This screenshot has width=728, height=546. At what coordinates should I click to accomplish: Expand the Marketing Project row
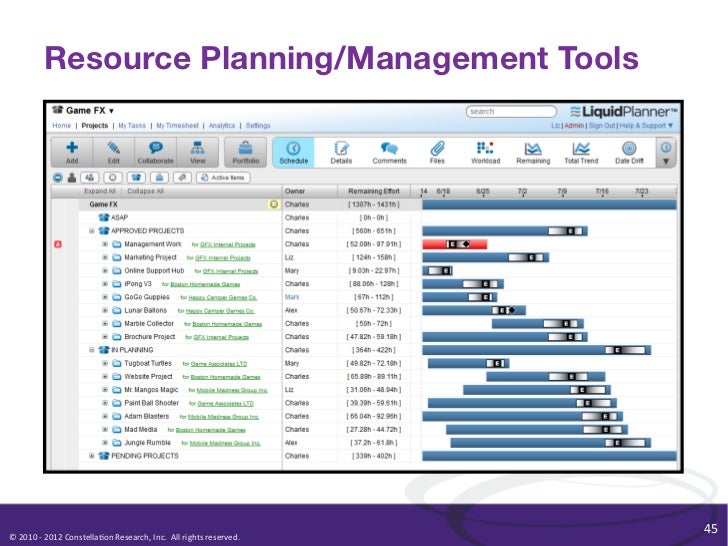click(105, 257)
